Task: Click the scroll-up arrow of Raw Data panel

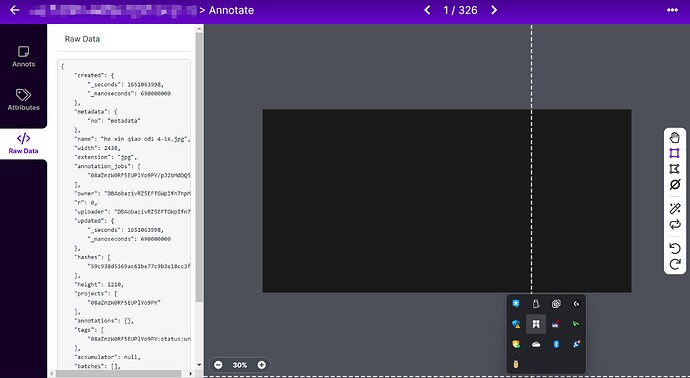Action: point(199,29)
